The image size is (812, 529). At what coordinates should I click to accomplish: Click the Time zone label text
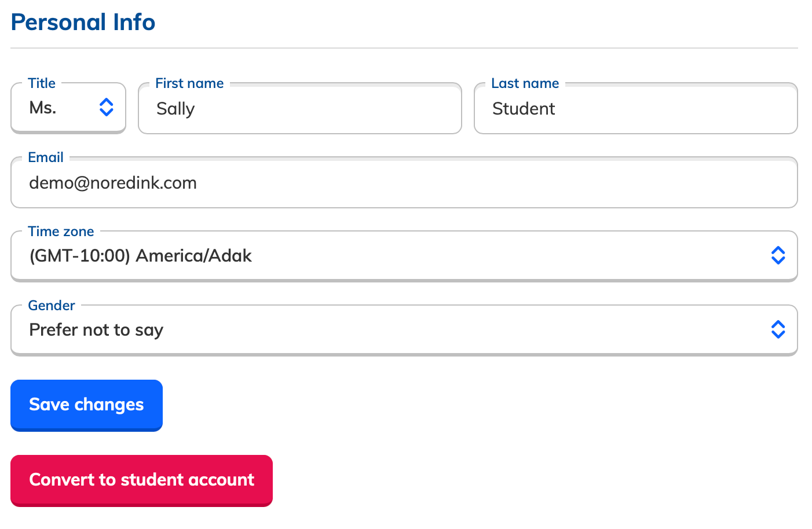[x=61, y=232]
